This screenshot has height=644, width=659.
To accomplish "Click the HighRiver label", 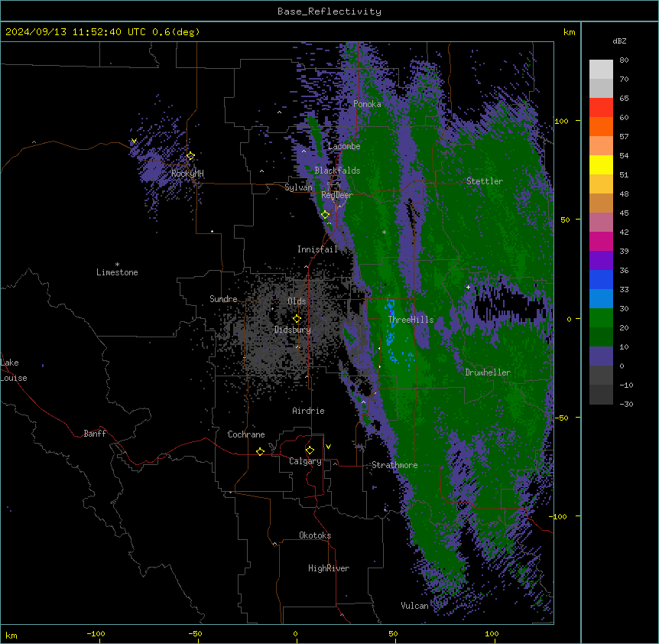I will click(x=329, y=568).
